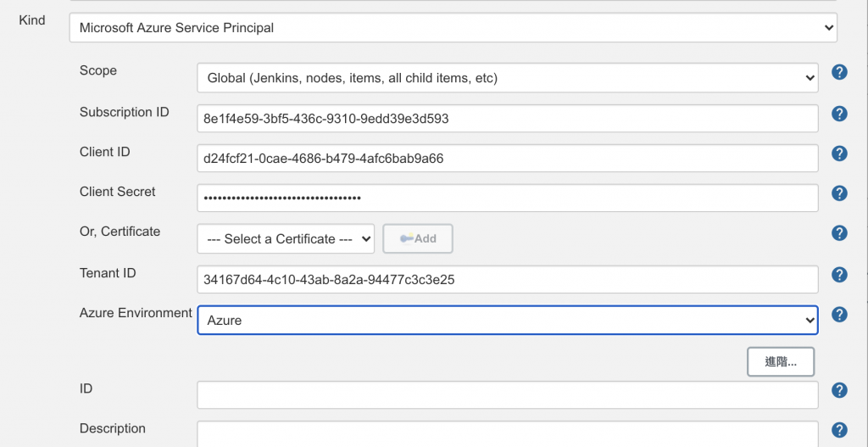This screenshot has height=447, width=868.
Task: Expand the Azure Environment dropdown
Action: [x=507, y=321]
